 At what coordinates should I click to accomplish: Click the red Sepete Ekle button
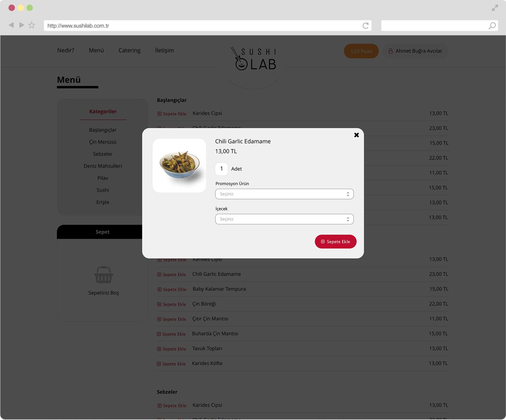pyautogui.click(x=336, y=242)
